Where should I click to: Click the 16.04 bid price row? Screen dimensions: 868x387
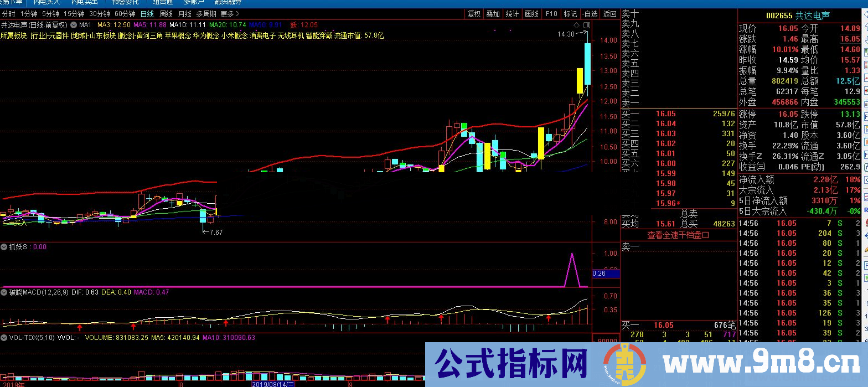679,123
